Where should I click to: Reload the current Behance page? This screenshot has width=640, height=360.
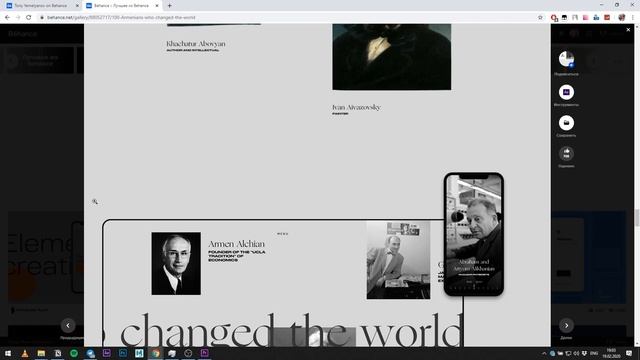point(29,18)
